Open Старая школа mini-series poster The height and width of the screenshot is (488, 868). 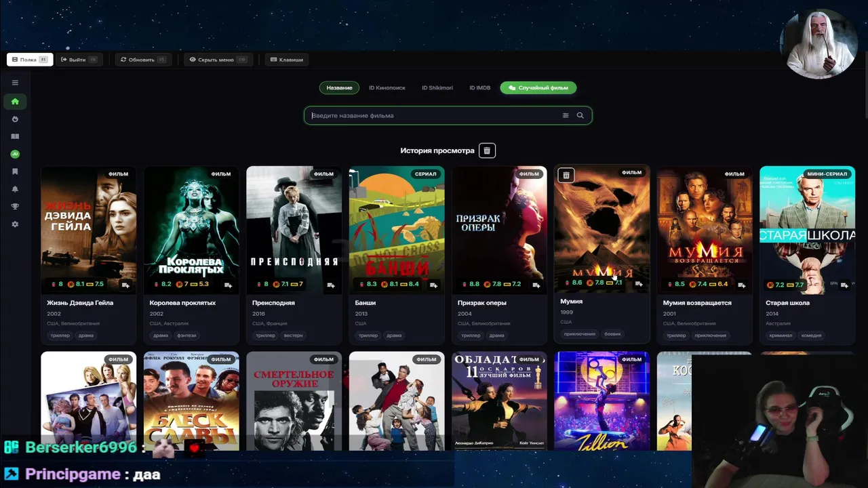tap(808, 230)
